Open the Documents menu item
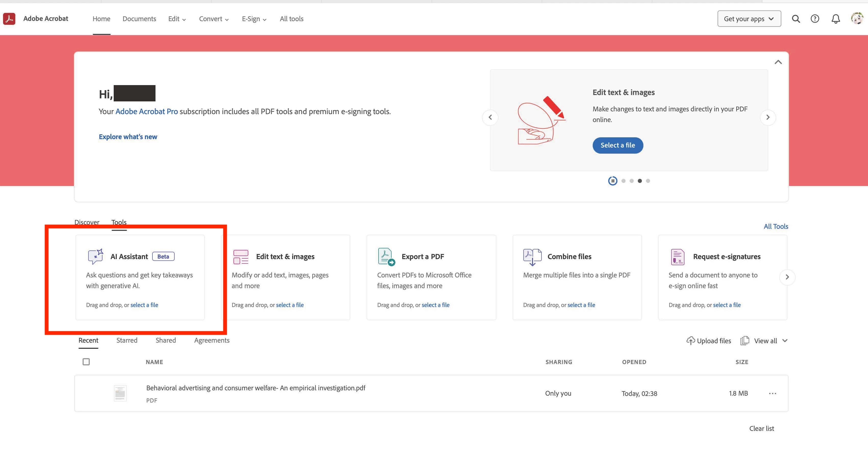 click(139, 19)
